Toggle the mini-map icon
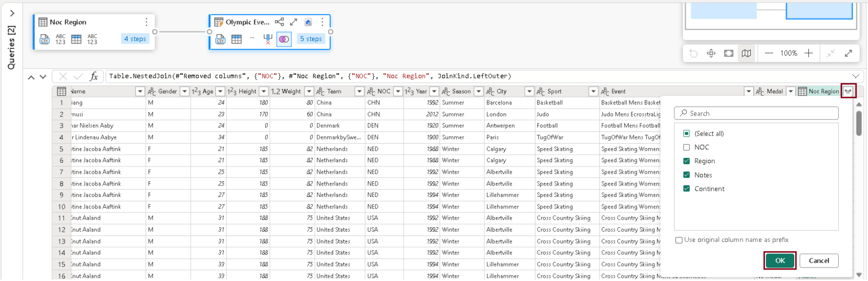This screenshot has height=281, width=868. pyautogui.click(x=746, y=53)
